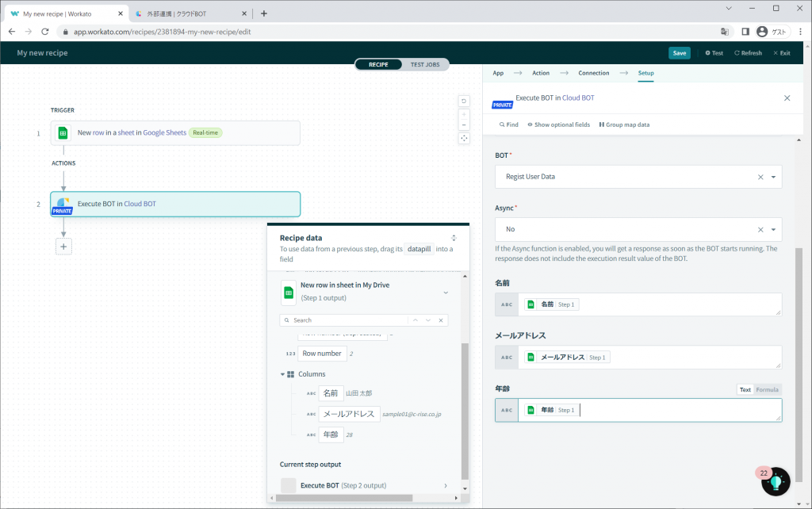The height and width of the screenshot is (509, 812).
Task: Collapse the New row in sheet output section
Action: click(x=446, y=293)
